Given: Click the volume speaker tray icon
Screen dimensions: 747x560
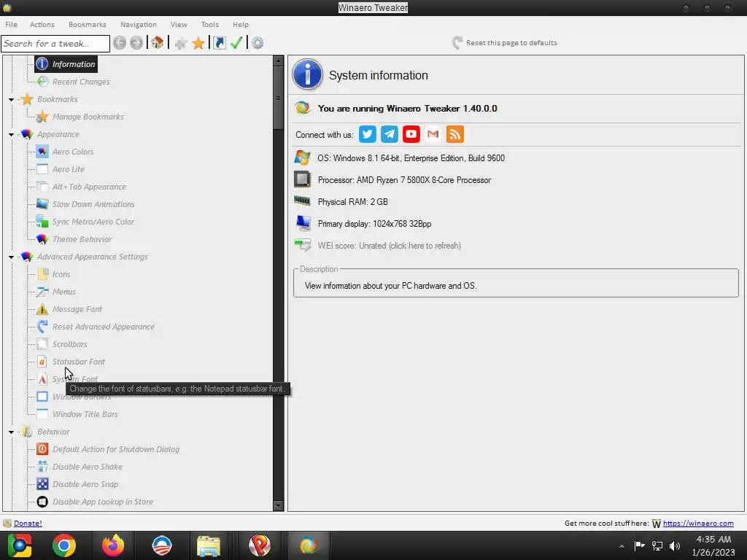Looking at the screenshot, I should click(675, 546).
